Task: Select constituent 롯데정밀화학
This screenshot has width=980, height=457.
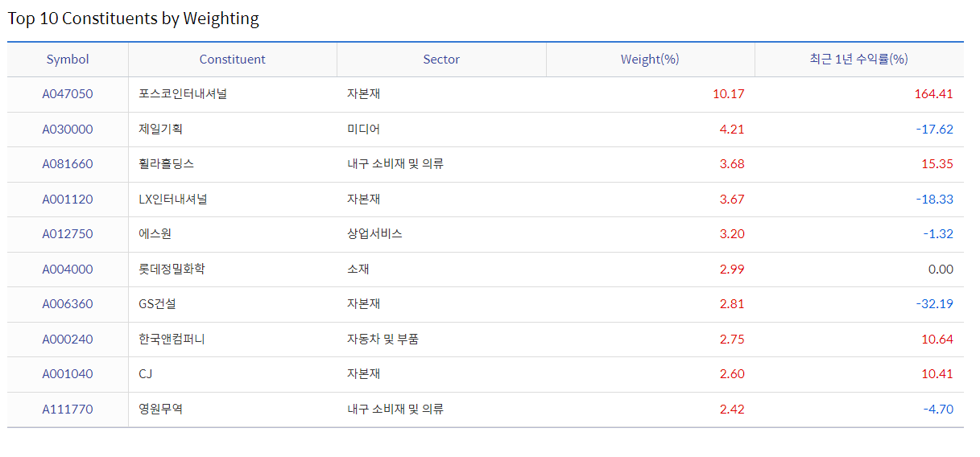Action: coord(172,269)
